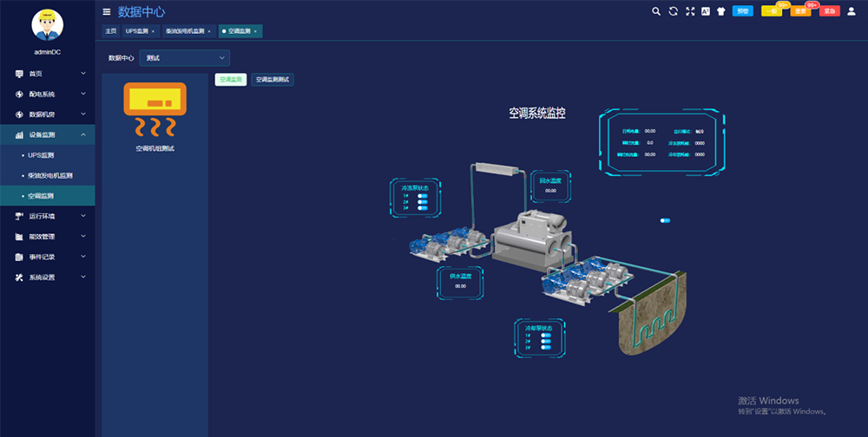The height and width of the screenshot is (437, 868).
Task: Open the 数据中心 dropdown showing 测试
Action: coord(184,58)
